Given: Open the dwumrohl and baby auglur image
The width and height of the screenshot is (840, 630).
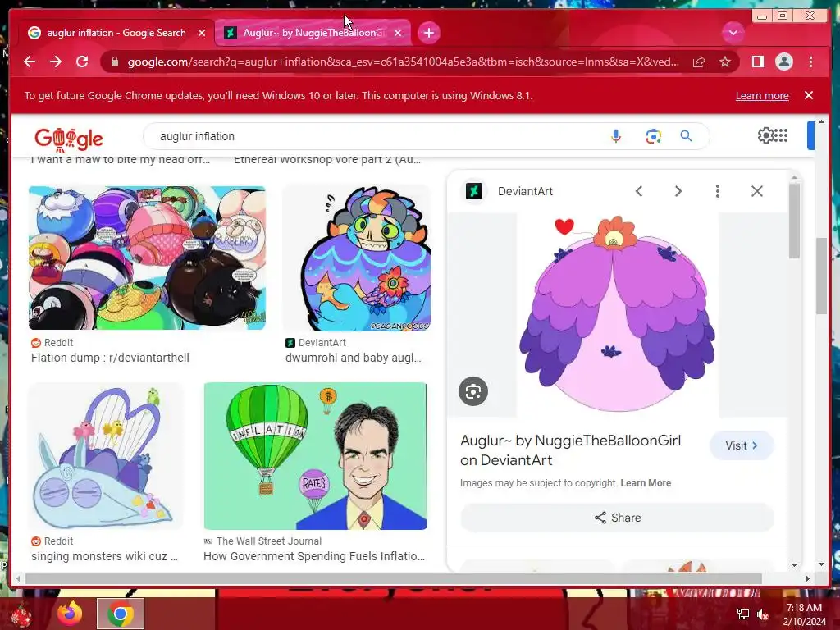Looking at the screenshot, I should tap(357, 258).
